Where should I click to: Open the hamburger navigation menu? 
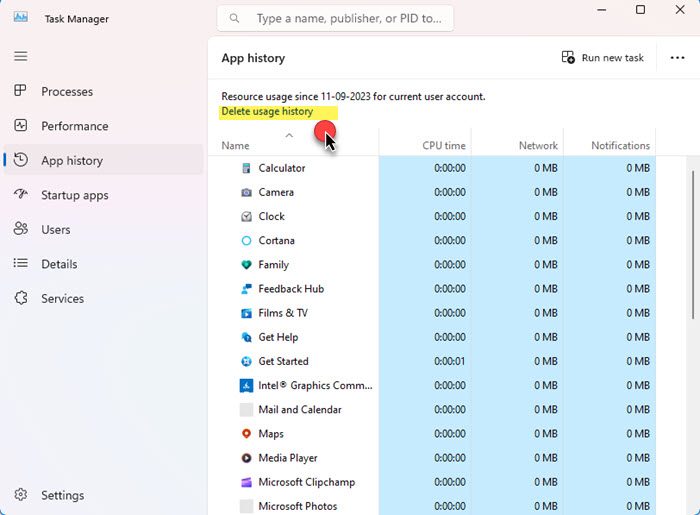click(21, 56)
